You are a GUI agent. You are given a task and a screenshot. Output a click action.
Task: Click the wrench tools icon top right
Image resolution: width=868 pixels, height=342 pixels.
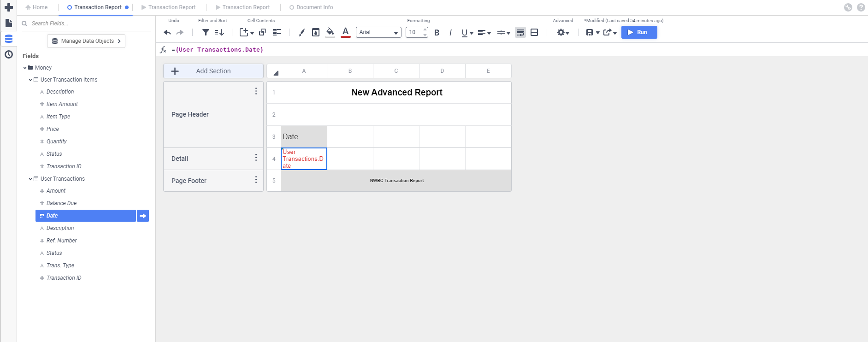point(848,7)
